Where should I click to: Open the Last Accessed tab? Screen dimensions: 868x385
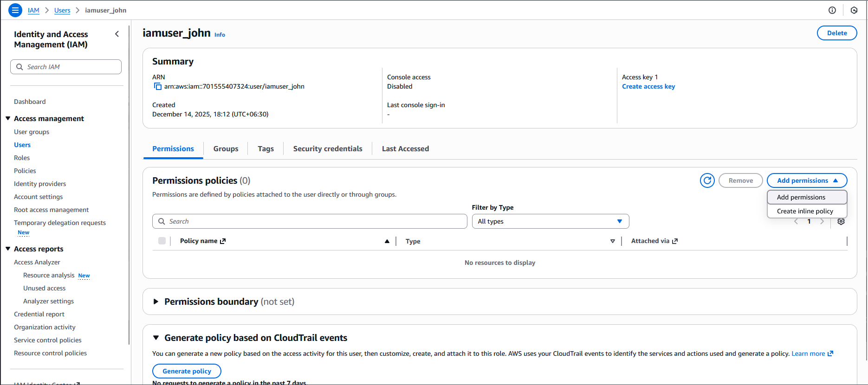point(406,148)
